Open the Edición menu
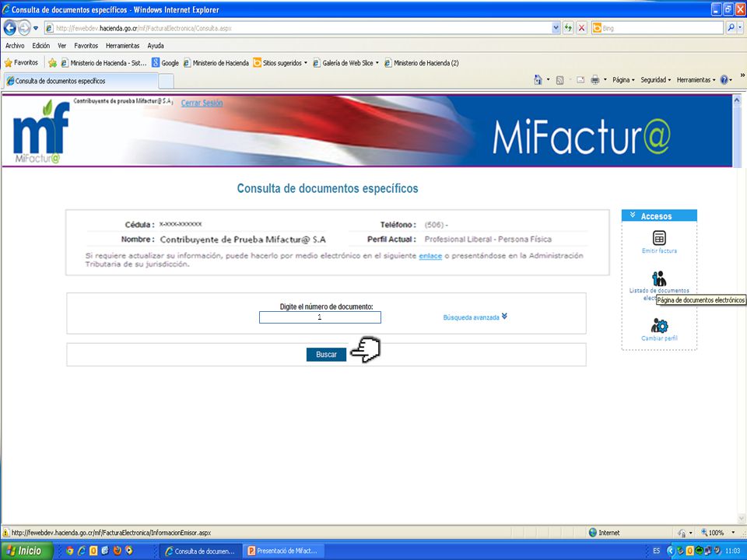747x560 pixels. coord(41,46)
